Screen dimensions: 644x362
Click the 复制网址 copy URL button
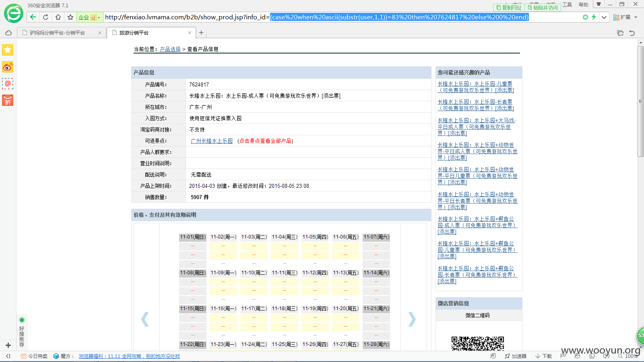click(x=509, y=8)
